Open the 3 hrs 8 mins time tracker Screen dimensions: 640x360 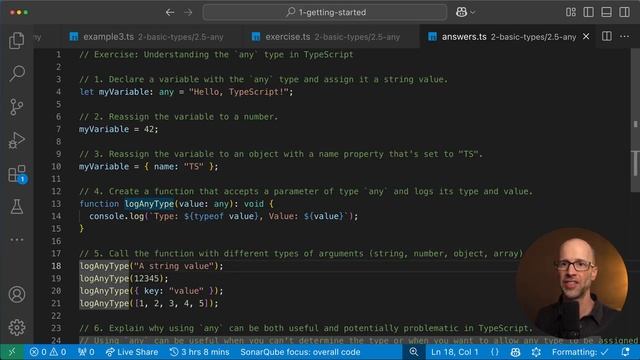pos(200,352)
